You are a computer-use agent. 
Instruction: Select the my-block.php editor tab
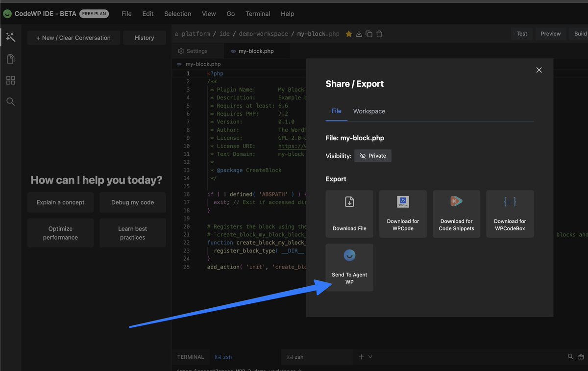[256, 51]
